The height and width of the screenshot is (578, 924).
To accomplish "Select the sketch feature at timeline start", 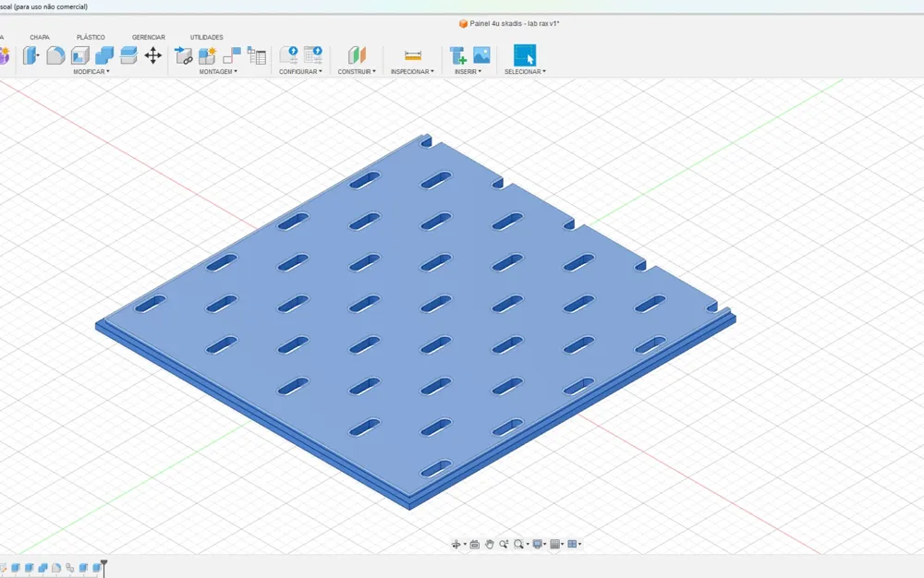I will (x=3, y=568).
